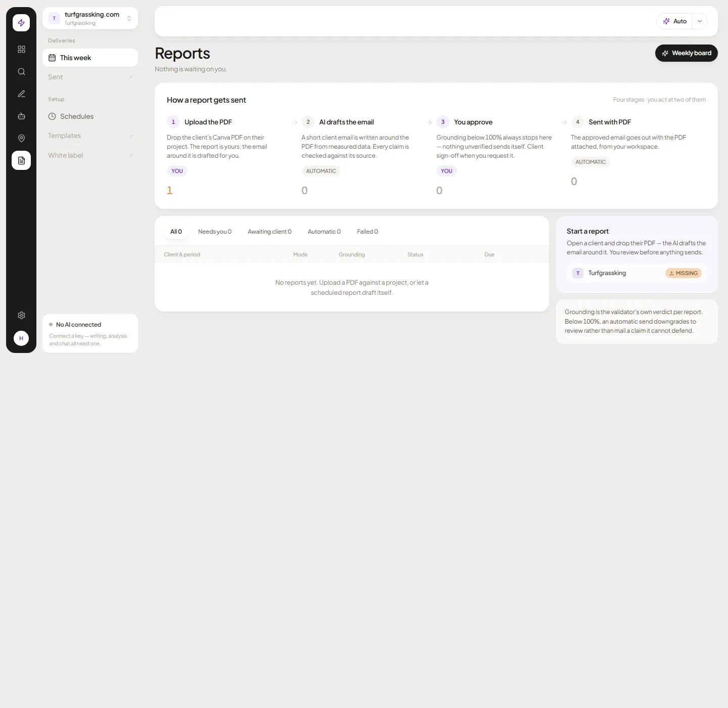The height and width of the screenshot is (708, 728).
Task: Switch to the Failed 0 tab
Action: (x=368, y=232)
